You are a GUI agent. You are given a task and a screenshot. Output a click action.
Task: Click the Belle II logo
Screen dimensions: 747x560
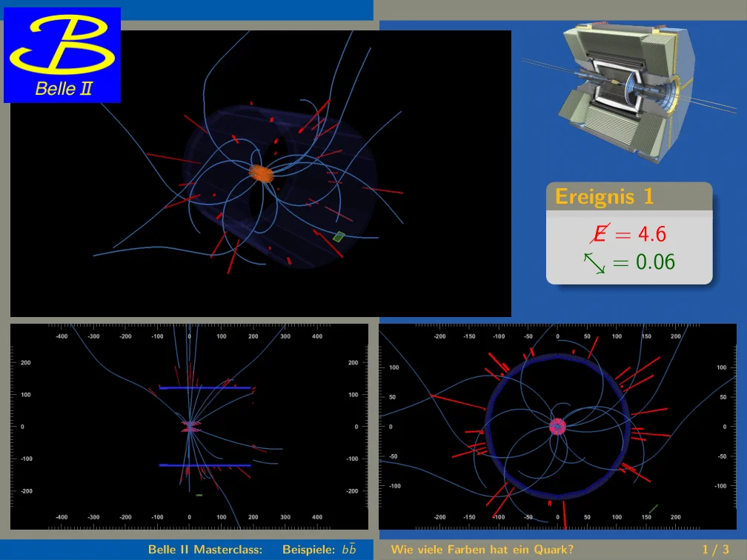62,55
